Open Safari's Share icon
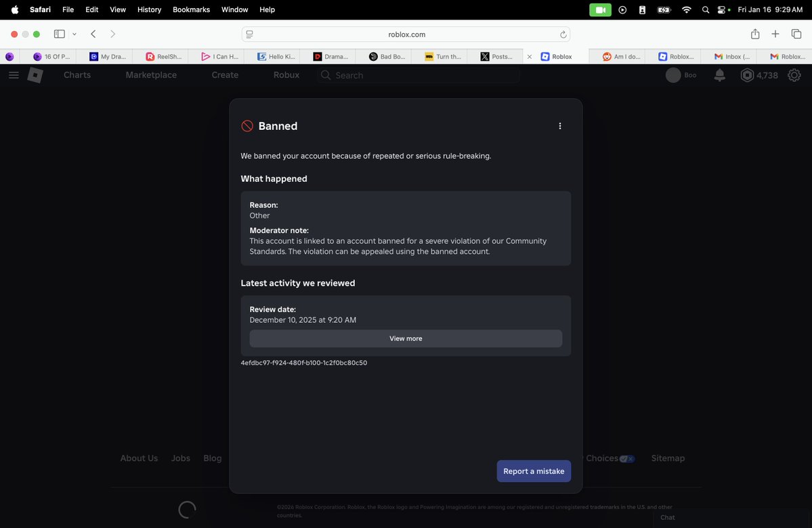The image size is (812, 528). click(755, 34)
